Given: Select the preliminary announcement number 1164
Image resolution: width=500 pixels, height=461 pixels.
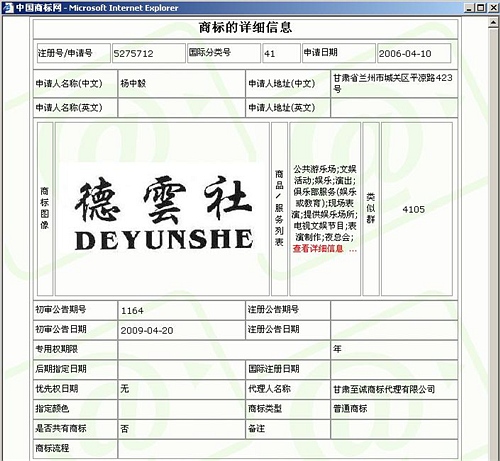Looking at the screenshot, I should pos(132,311).
